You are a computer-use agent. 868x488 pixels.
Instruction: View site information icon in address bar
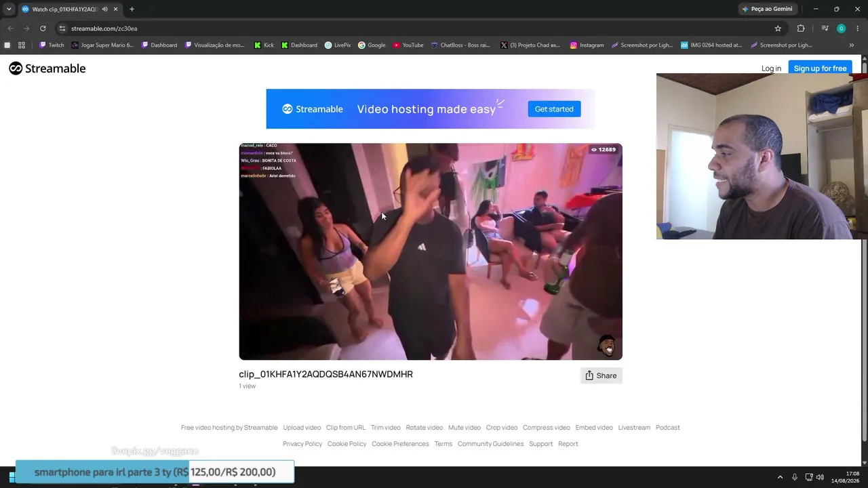(62, 28)
